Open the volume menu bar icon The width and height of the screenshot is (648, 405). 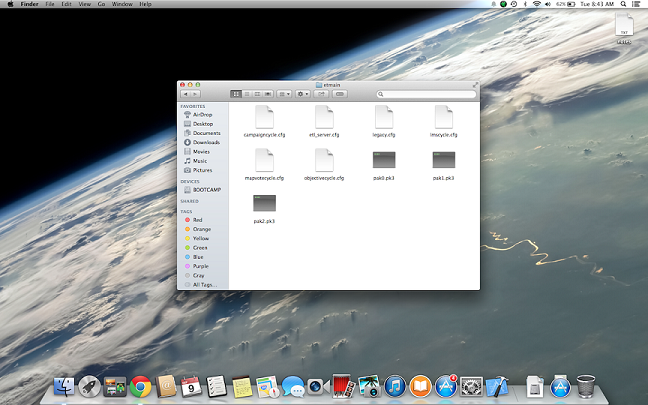tap(548, 4)
